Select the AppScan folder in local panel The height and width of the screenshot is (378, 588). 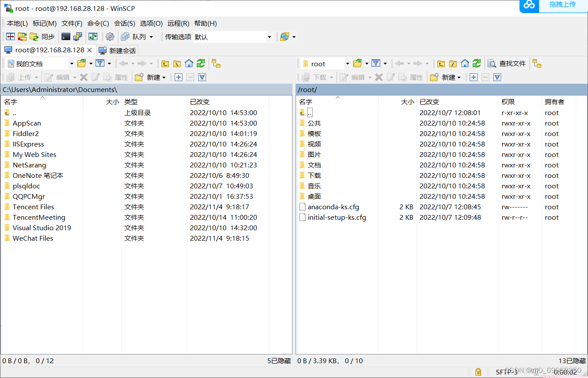click(27, 123)
